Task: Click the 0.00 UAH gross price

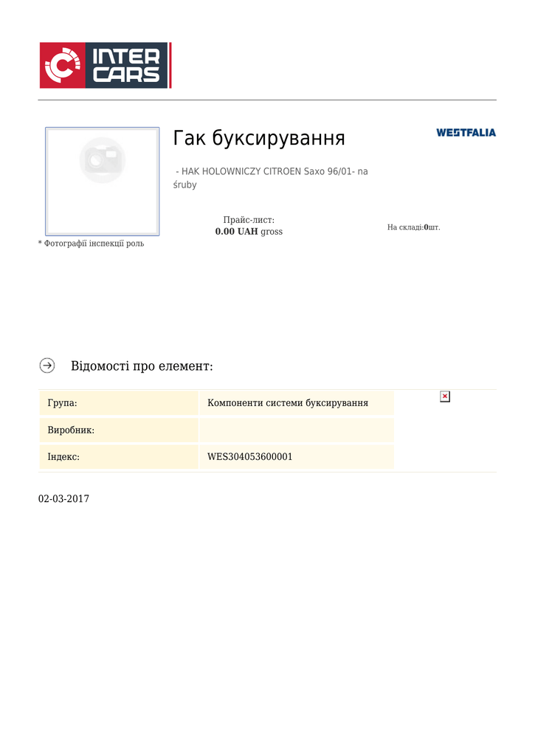Action: tap(249, 231)
